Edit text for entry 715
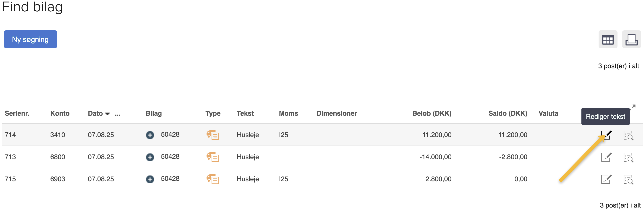This screenshot has width=644, height=222. 606,179
